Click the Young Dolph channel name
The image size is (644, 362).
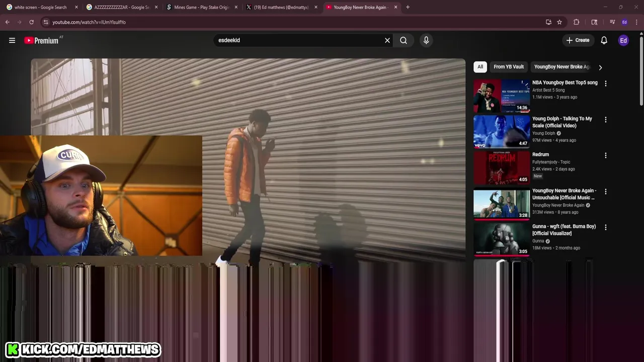pyautogui.click(x=543, y=133)
